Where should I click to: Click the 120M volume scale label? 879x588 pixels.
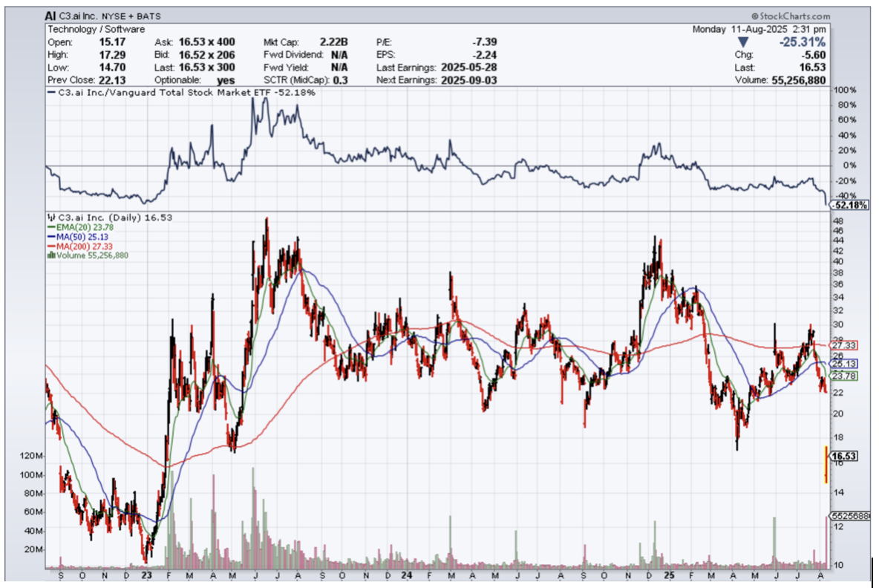pos(31,456)
